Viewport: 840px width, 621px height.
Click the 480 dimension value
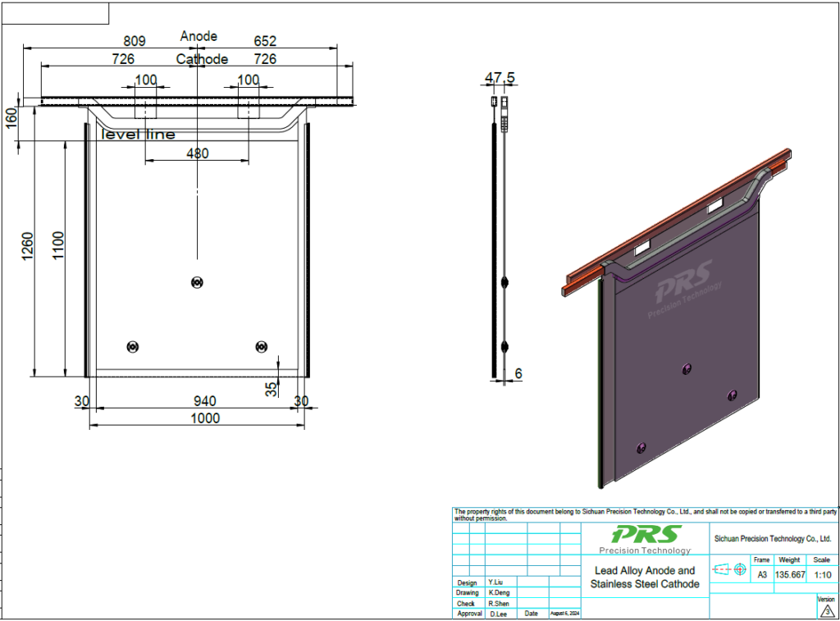(x=197, y=153)
